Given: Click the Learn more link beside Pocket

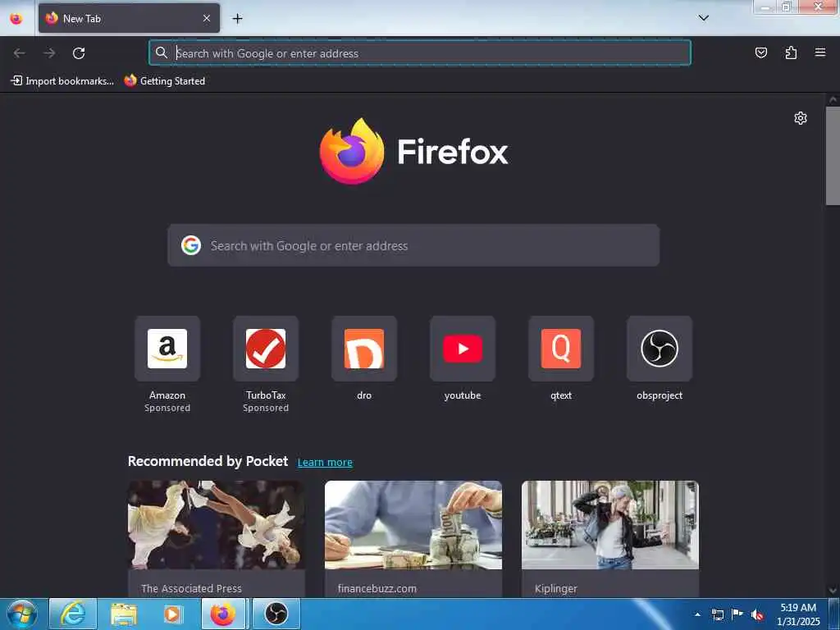Looking at the screenshot, I should [325, 463].
